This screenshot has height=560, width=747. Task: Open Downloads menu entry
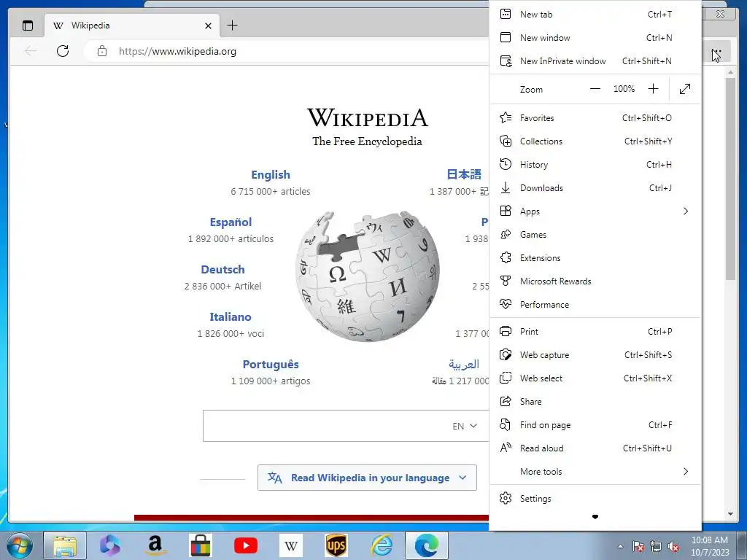[x=595, y=187]
